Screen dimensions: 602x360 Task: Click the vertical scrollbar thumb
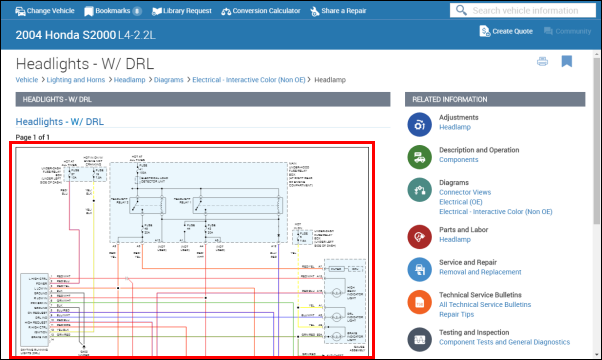[x=596, y=141]
